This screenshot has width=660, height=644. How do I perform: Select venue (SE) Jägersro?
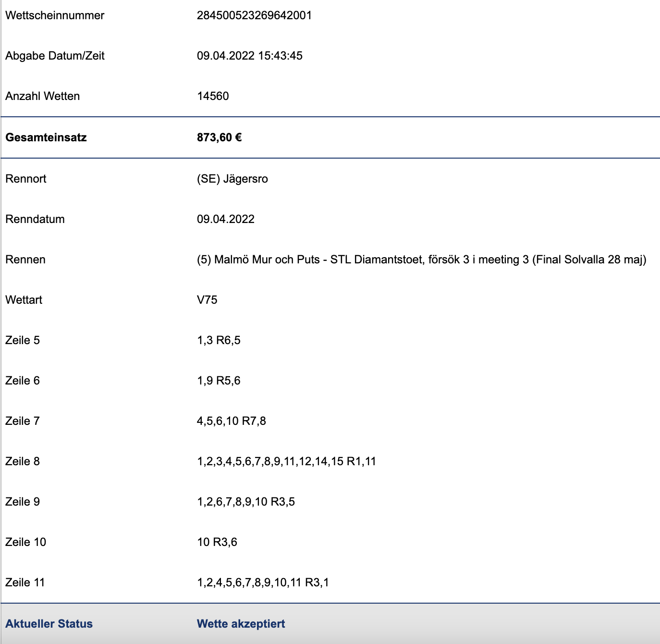click(232, 179)
